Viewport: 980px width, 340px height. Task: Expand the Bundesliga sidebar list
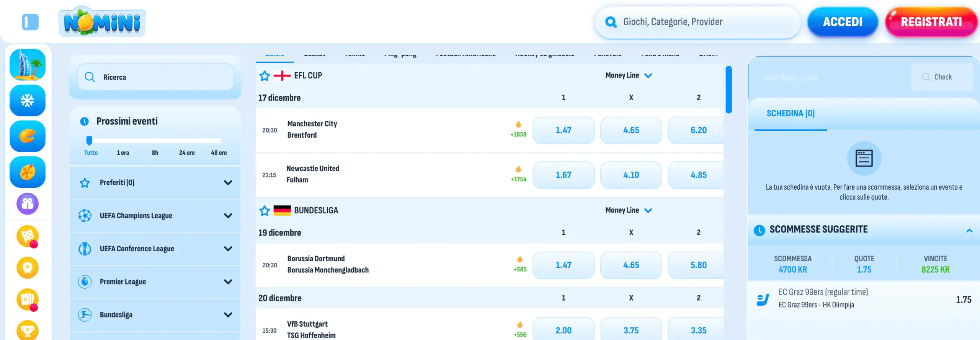(x=155, y=315)
